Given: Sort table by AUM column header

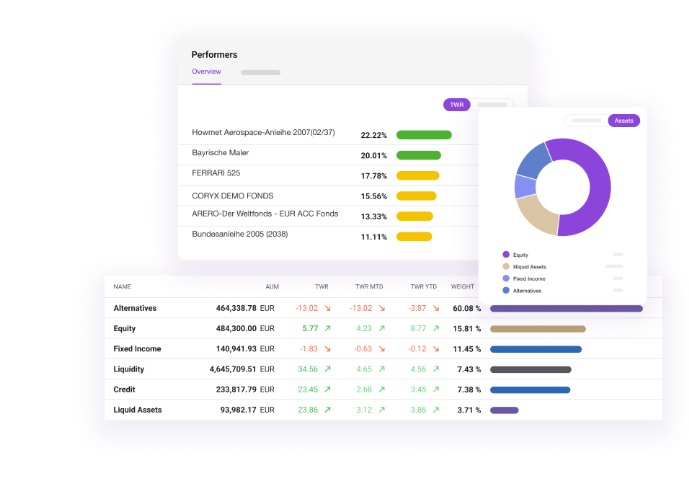Looking at the screenshot, I should (272, 286).
